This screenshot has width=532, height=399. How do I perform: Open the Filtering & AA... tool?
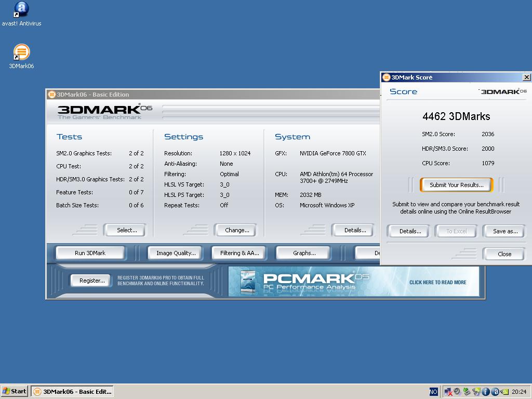point(239,253)
